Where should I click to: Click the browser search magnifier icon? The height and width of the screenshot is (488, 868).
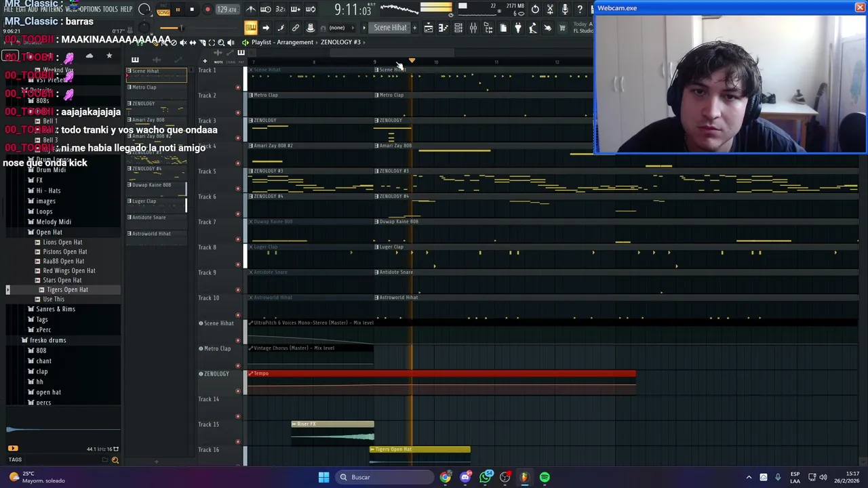[x=115, y=460]
